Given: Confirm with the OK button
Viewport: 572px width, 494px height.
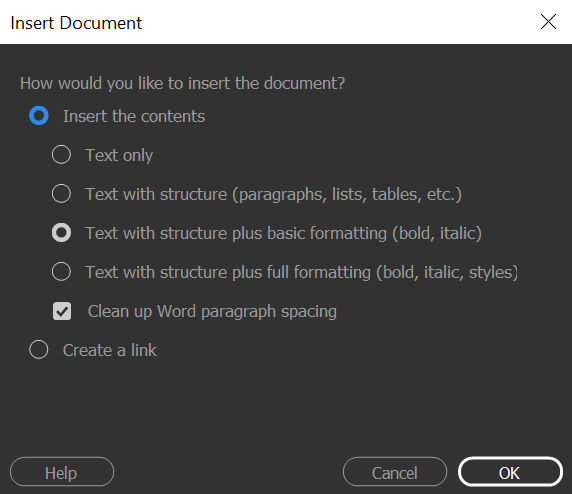Looking at the screenshot, I should [510, 472].
